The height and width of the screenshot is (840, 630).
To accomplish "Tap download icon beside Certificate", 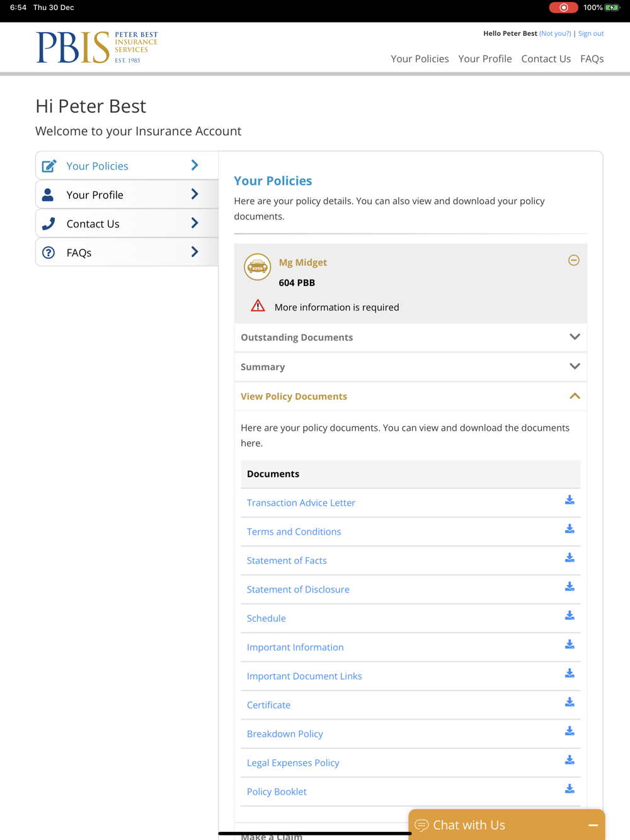I will 570,702.
